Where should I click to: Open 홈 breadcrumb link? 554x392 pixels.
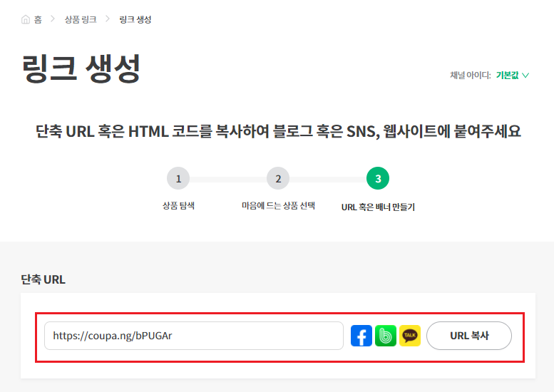(38, 19)
